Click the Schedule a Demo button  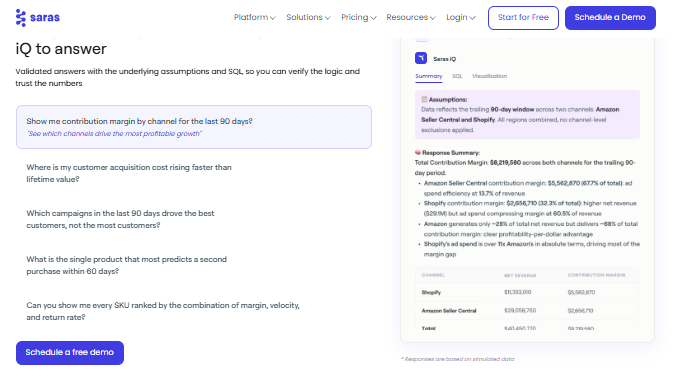click(610, 18)
